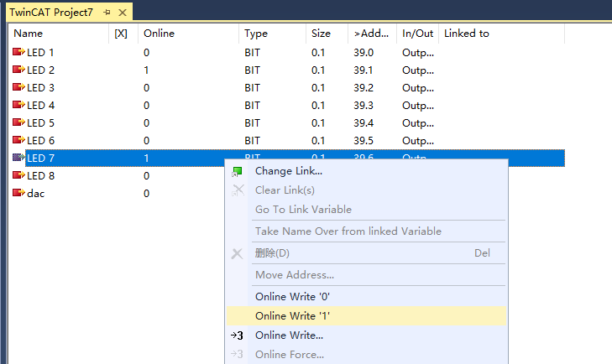This screenshot has height=364, width=612.
Task: Click the Online value 1 of LED 2
Action: tap(146, 70)
